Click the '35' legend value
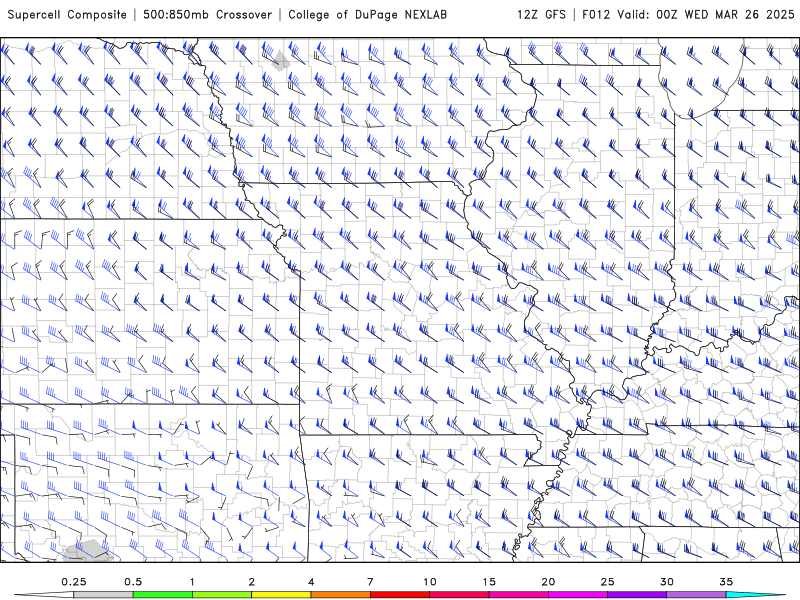 [x=726, y=582]
